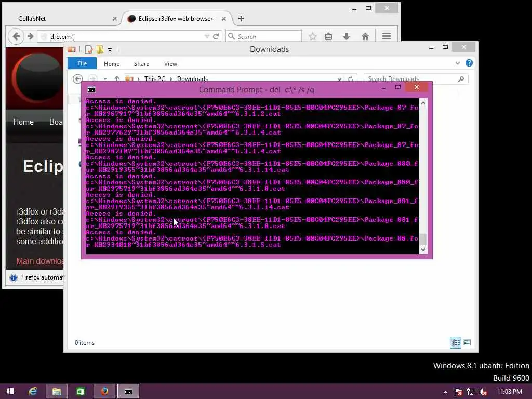This screenshot has height=399, width=532.
Task: Open the Firefox hamburger menu
Action: pos(387,36)
